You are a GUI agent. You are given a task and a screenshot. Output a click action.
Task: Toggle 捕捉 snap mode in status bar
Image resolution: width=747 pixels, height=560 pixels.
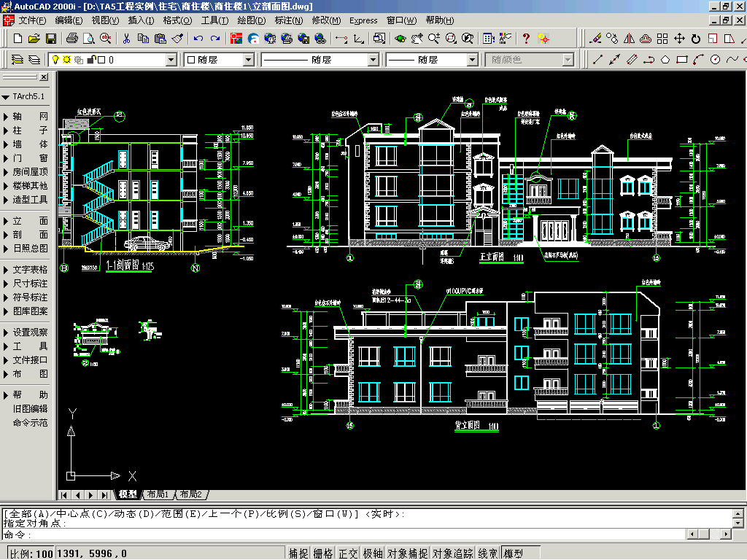click(298, 553)
